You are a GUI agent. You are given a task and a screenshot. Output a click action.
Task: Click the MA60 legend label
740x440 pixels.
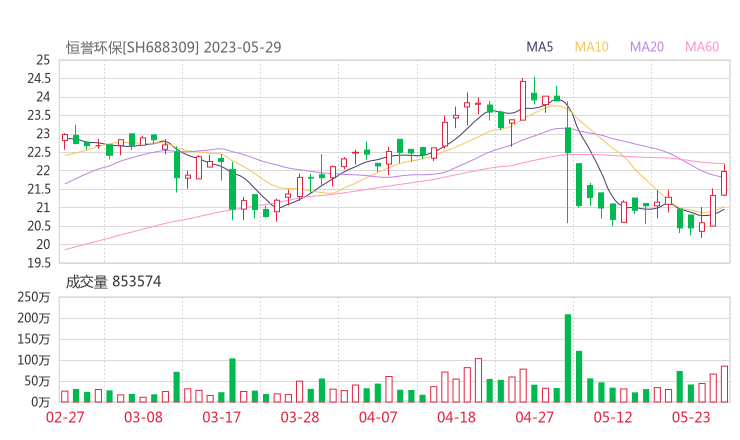702,47
